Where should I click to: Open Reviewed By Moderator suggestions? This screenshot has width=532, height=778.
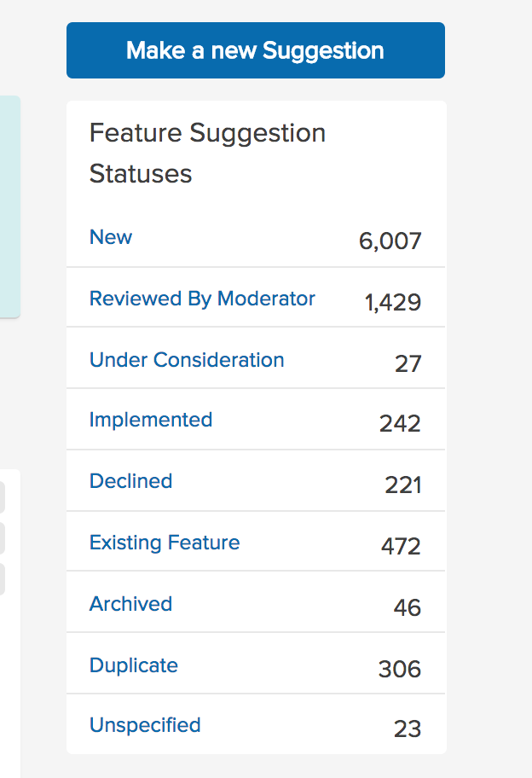[202, 299]
